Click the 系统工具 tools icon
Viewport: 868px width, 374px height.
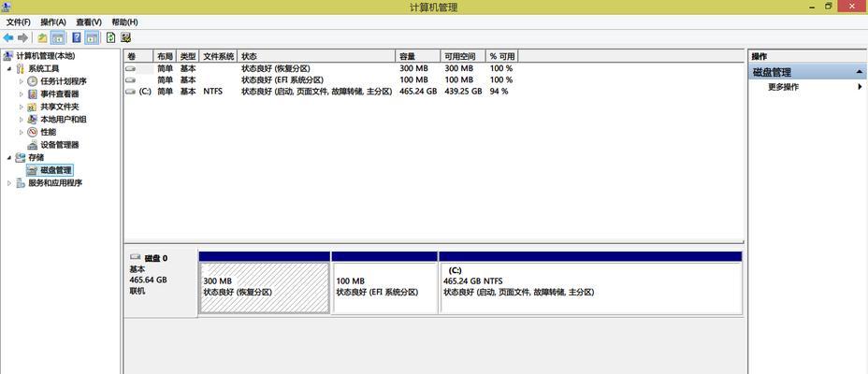[21, 68]
